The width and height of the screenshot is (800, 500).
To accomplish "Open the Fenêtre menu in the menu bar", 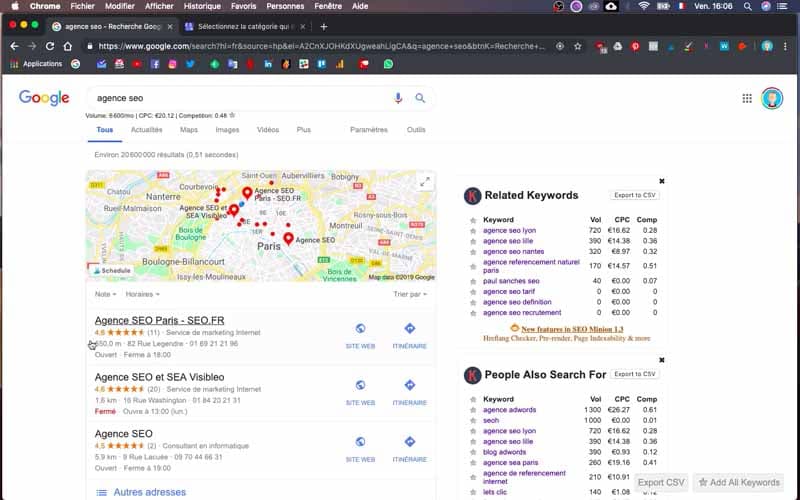I will 328,6.
